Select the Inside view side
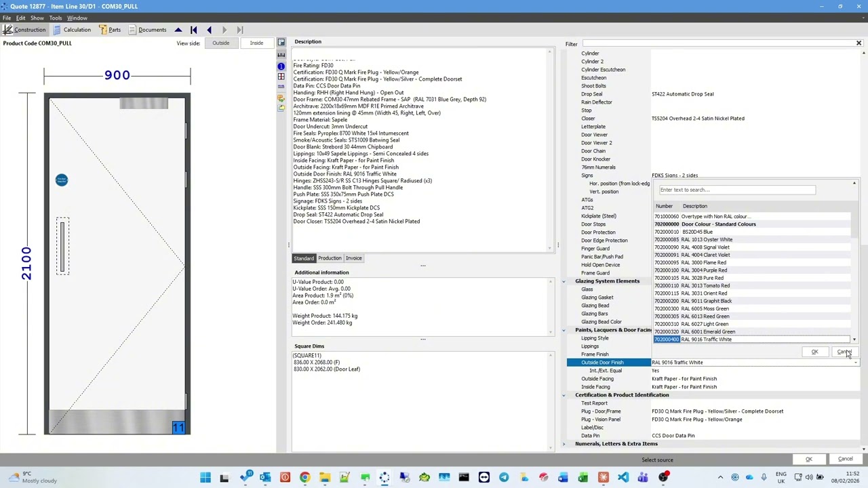This screenshot has height=488, width=868. pyautogui.click(x=256, y=43)
